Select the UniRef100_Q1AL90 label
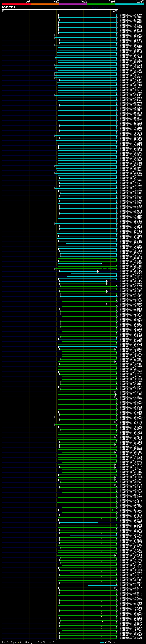 [x=131, y=286]
